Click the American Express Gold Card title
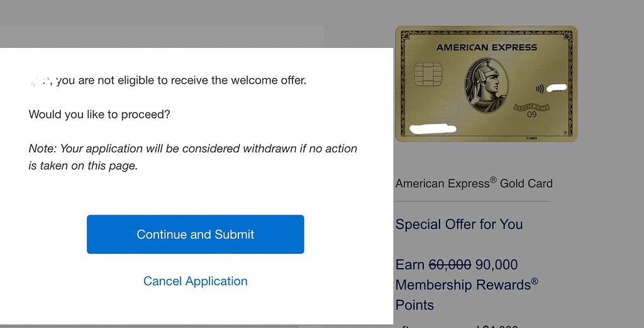 (x=474, y=183)
